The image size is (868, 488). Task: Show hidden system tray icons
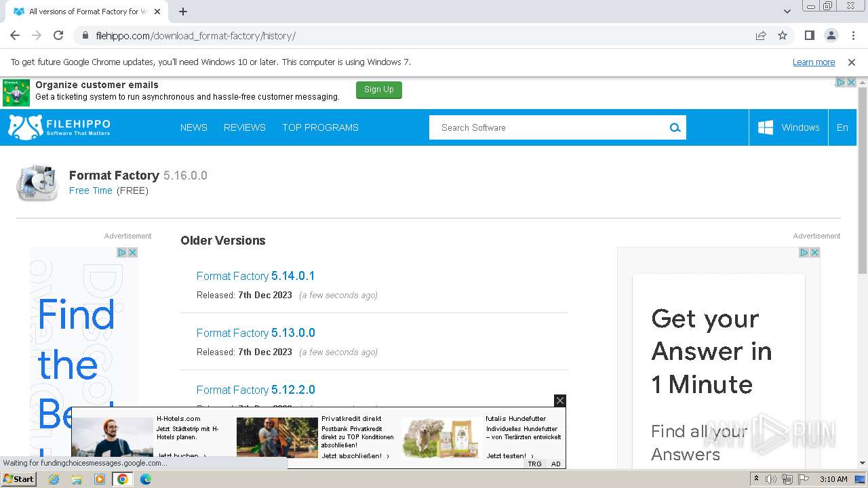pos(756,479)
